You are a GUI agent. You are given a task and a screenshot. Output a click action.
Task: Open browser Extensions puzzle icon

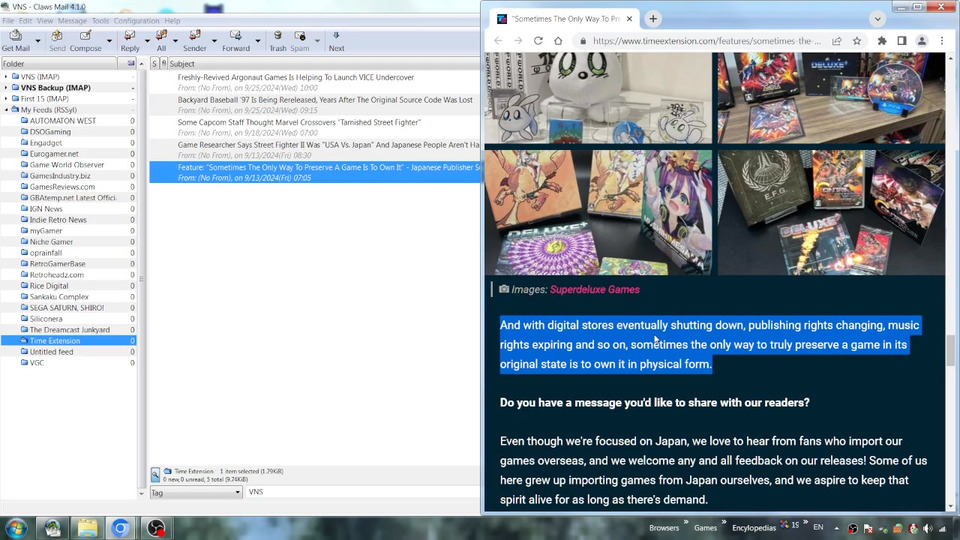click(882, 40)
